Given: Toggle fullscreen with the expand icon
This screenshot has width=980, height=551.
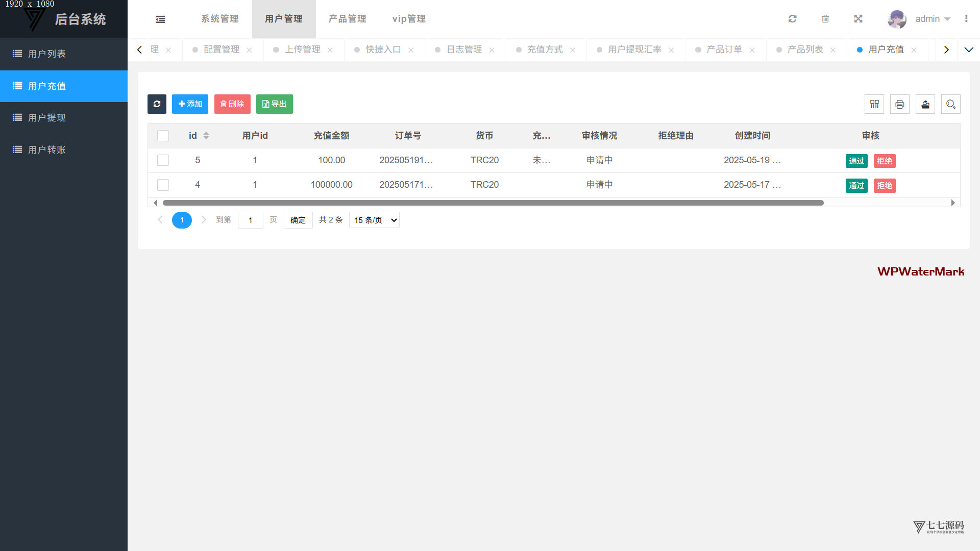Looking at the screenshot, I should [858, 19].
